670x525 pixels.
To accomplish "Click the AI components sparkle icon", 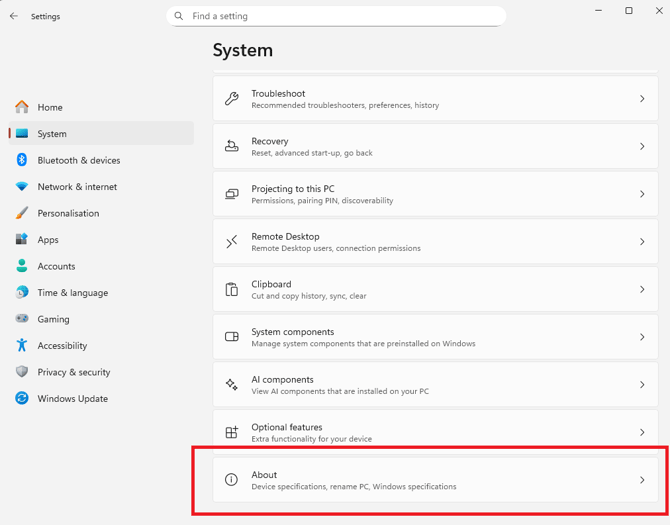I will 232,384.
